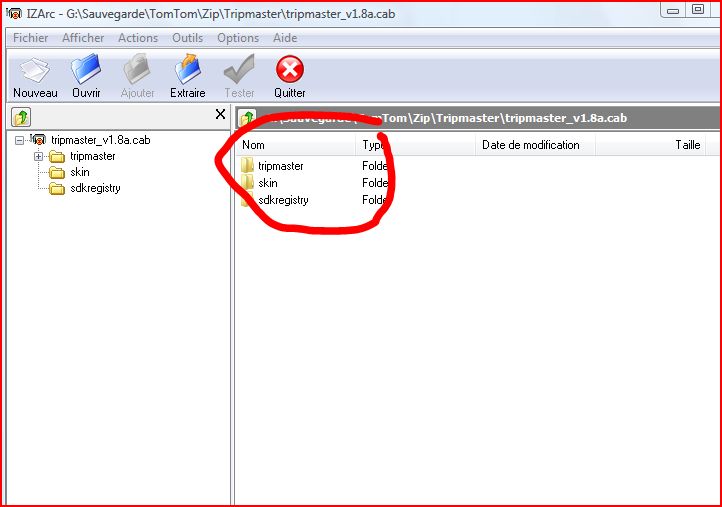Open the Fichier menu
The width and height of the screenshot is (722, 507).
click(30, 38)
